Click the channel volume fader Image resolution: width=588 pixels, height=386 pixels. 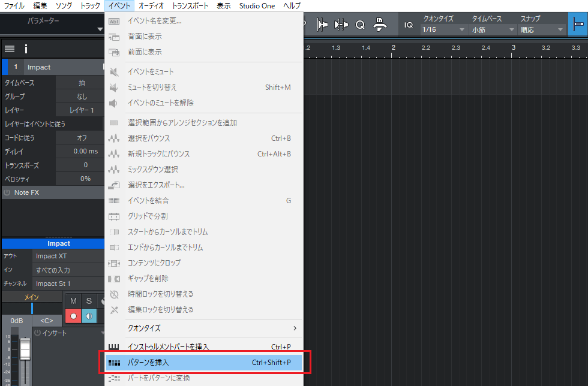click(x=25, y=349)
